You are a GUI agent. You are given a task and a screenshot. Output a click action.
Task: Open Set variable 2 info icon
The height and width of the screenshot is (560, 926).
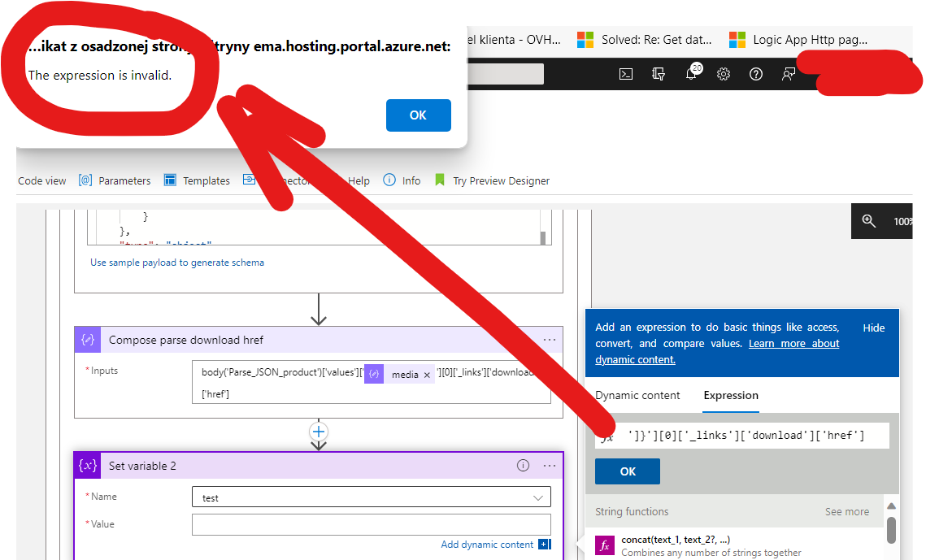(x=524, y=466)
